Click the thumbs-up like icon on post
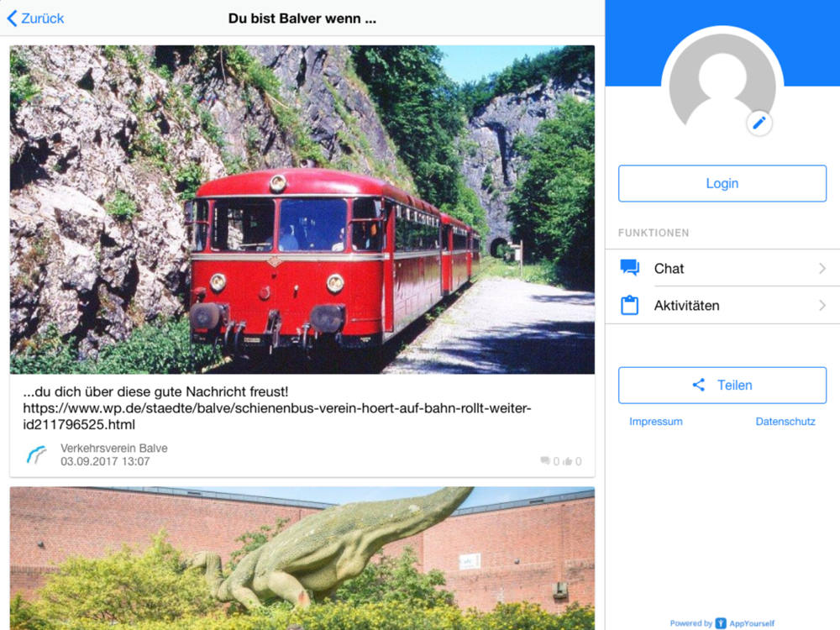This screenshot has height=630, width=840. pyautogui.click(x=568, y=460)
